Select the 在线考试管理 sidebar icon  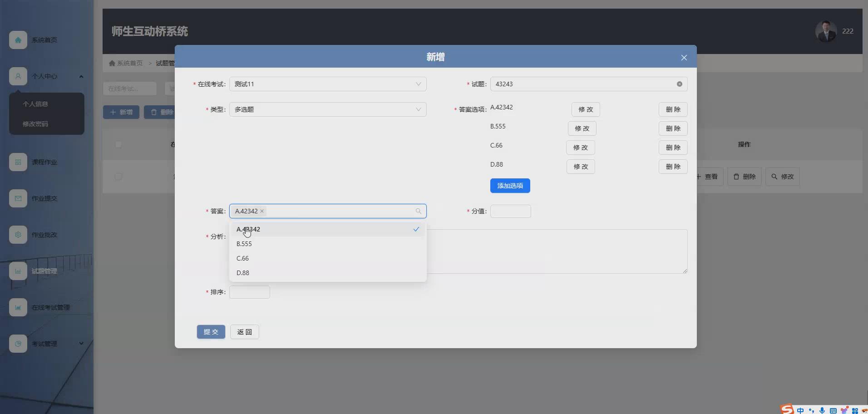point(18,307)
